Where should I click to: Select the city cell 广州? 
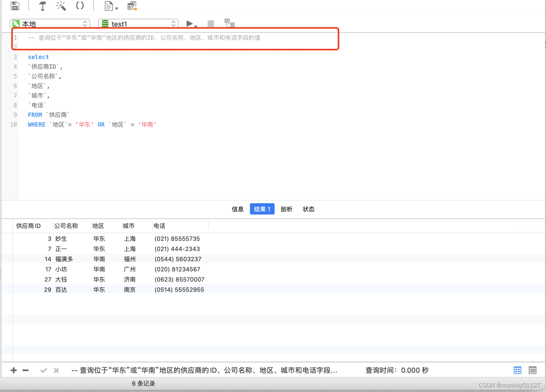(x=130, y=269)
